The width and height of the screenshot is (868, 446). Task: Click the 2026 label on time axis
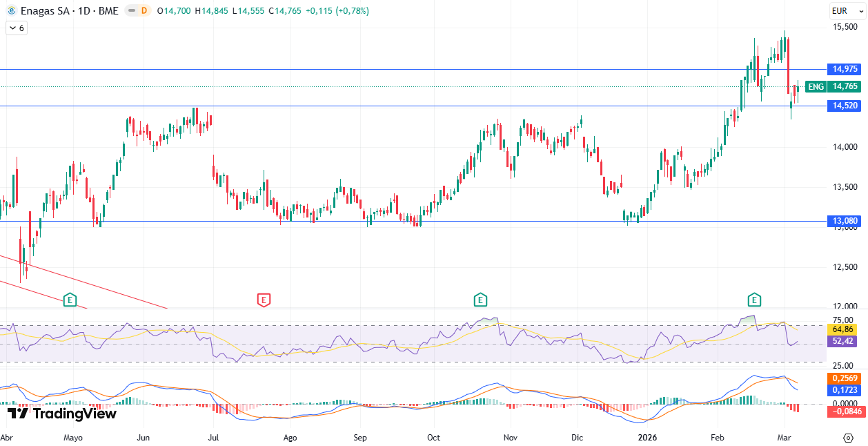pyautogui.click(x=647, y=438)
